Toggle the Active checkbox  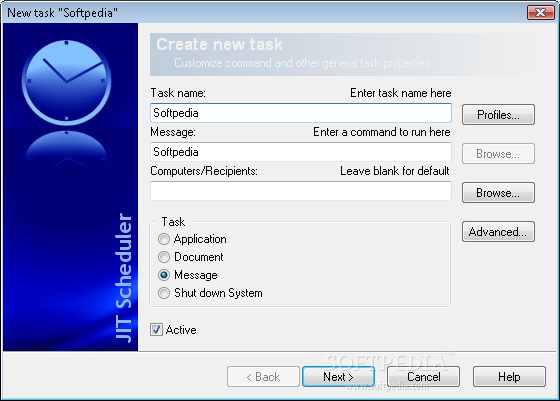156,329
